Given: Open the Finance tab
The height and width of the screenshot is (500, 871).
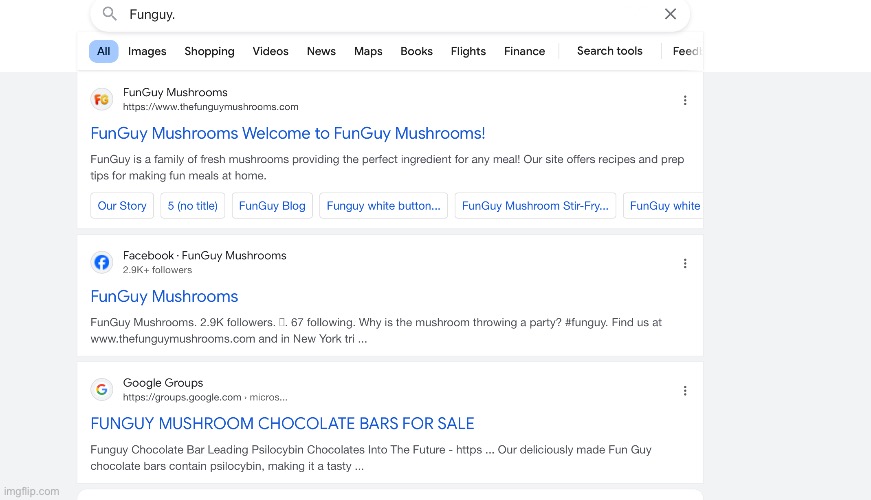Looking at the screenshot, I should [524, 51].
